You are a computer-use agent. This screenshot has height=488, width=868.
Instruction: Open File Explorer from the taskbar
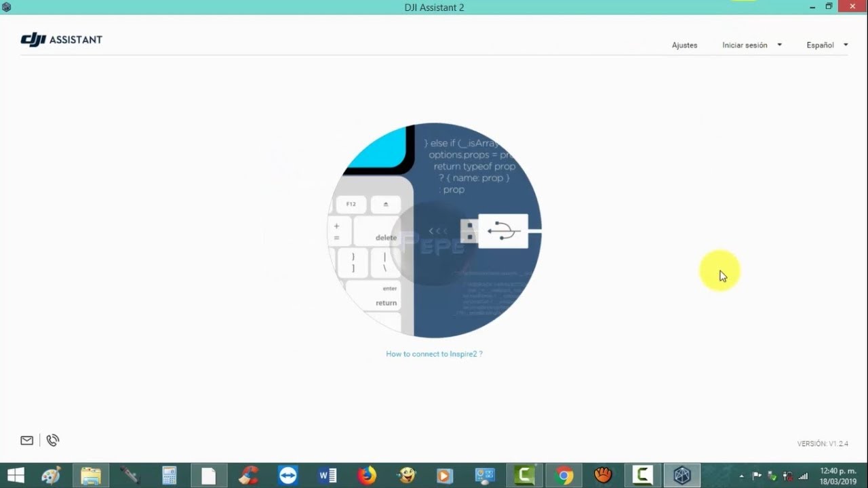click(91, 476)
